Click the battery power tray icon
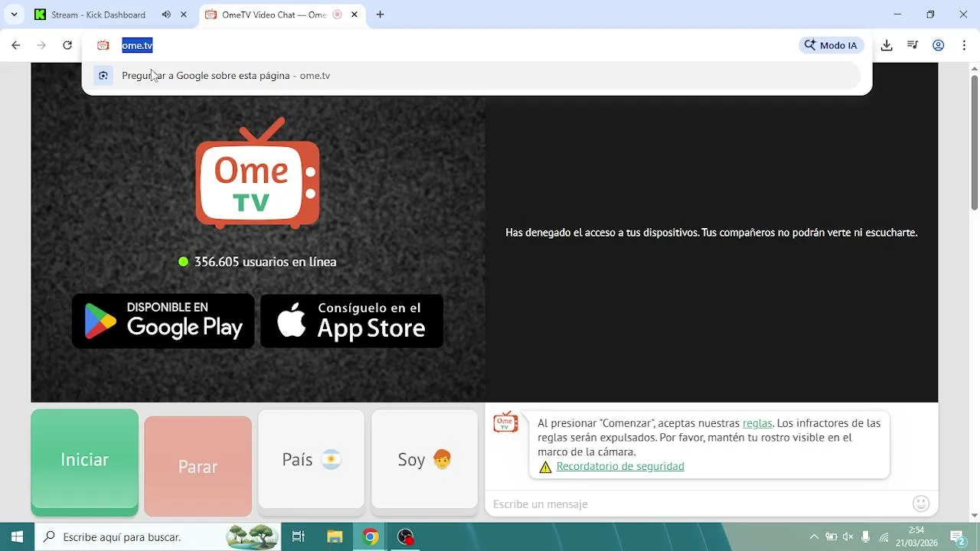 pos(831,537)
